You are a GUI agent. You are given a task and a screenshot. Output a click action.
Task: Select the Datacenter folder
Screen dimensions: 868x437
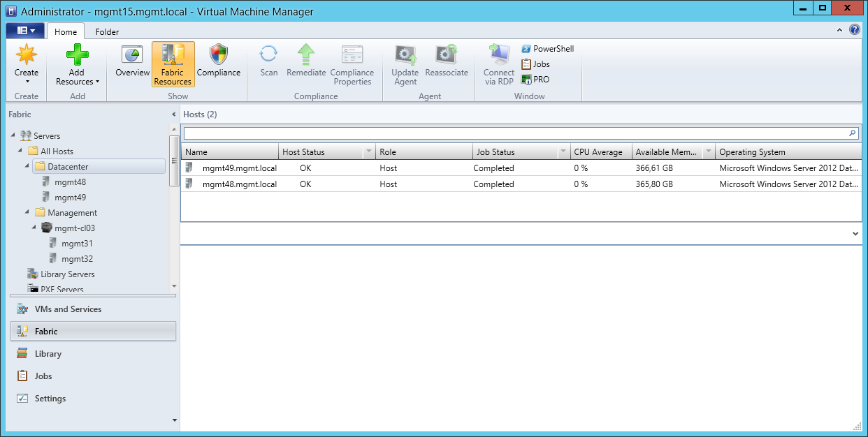(x=99, y=167)
